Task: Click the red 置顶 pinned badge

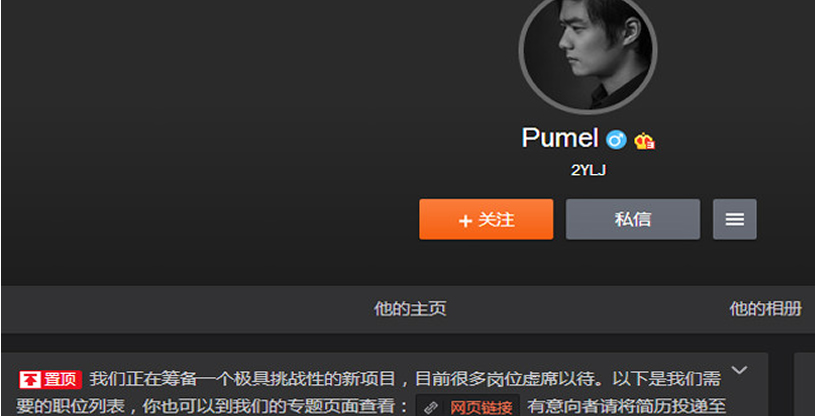Action: 50,380
